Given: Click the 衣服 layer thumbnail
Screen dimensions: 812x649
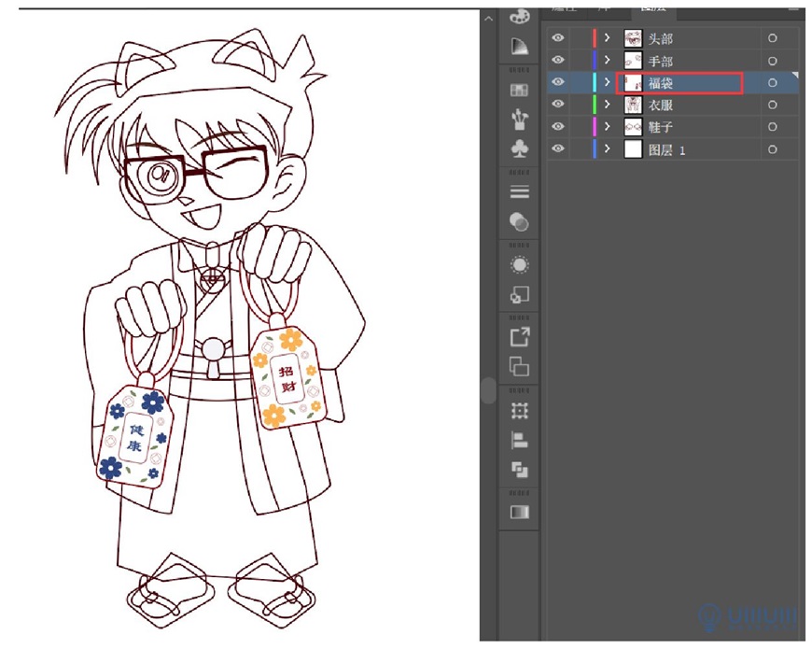Looking at the screenshot, I should point(633,105).
